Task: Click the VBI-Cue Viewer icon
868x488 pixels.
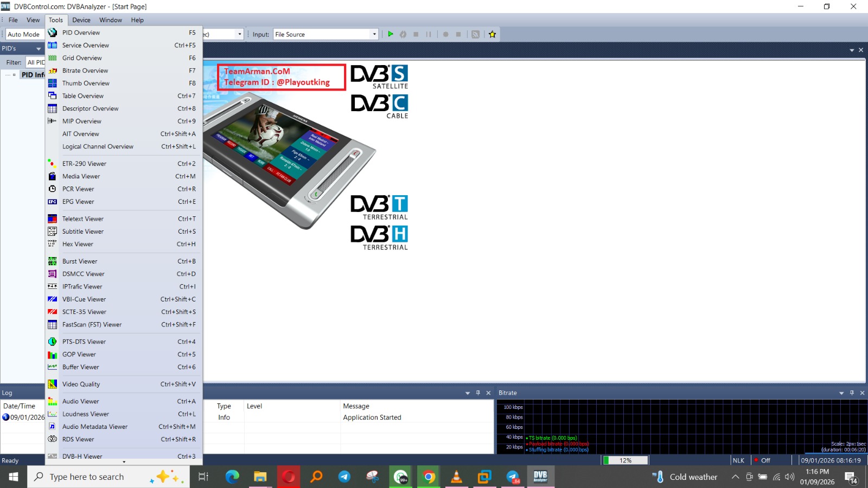Action: (x=53, y=299)
